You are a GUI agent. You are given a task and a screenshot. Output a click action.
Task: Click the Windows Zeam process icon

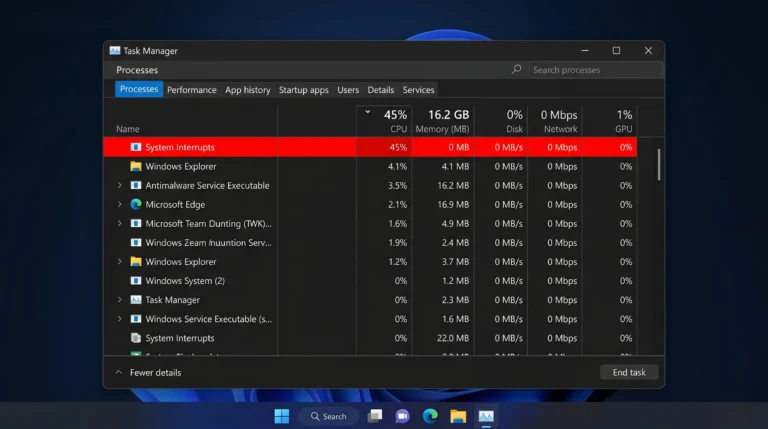(136, 242)
